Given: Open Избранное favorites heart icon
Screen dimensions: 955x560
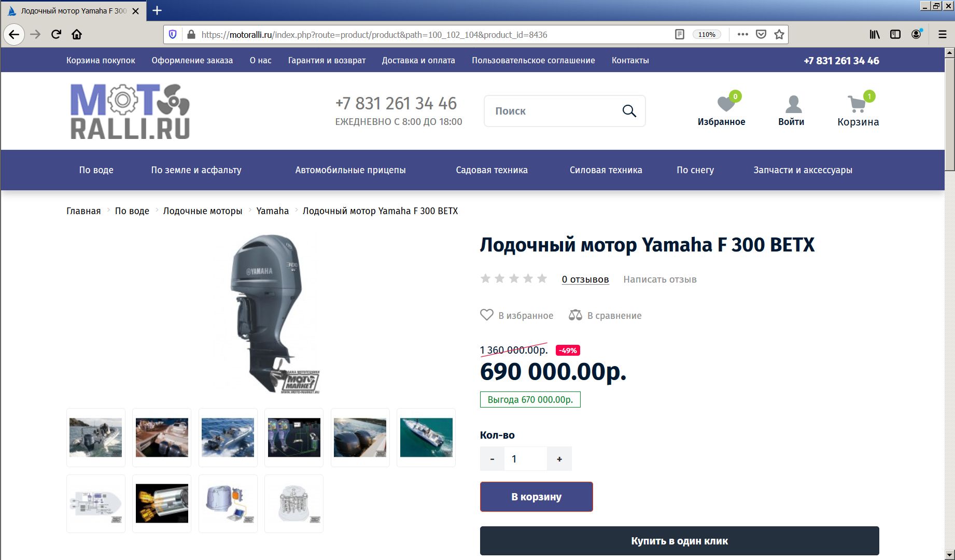Looking at the screenshot, I should pyautogui.click(x=725, y=104).
